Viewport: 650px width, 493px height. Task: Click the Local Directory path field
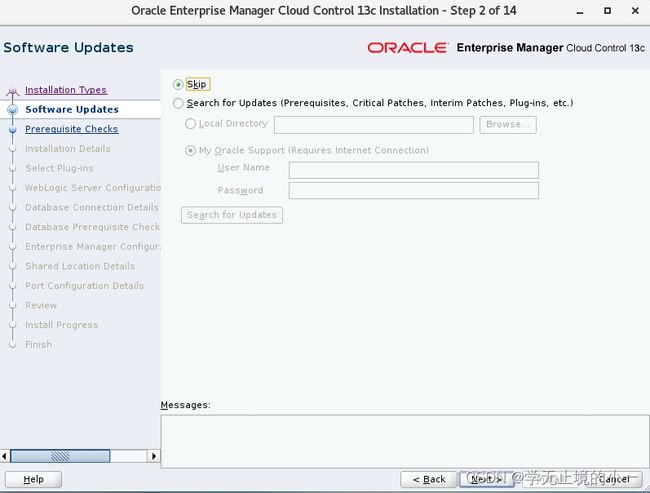[374, 124]
